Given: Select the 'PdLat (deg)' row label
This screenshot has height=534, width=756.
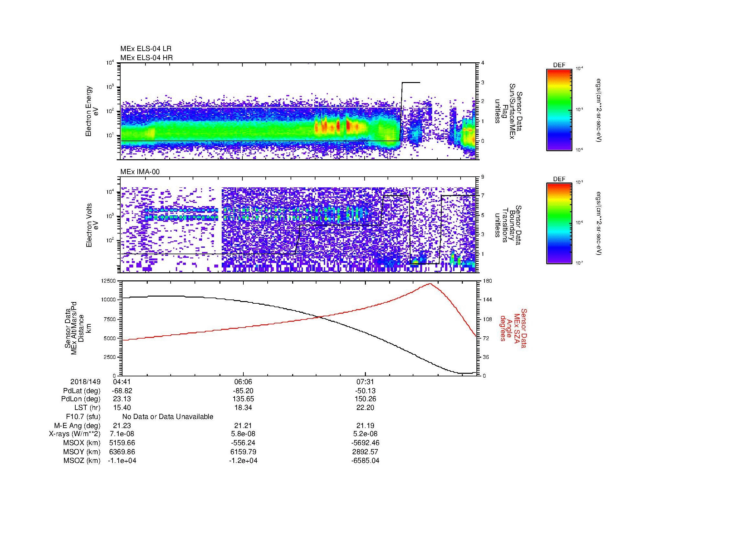Looking at the screenshot, I should (x=82, y=391).
